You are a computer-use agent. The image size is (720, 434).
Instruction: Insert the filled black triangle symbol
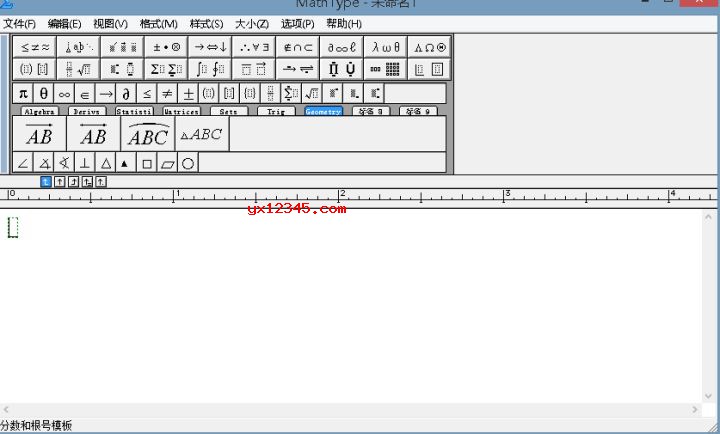(x=125, y=163)
